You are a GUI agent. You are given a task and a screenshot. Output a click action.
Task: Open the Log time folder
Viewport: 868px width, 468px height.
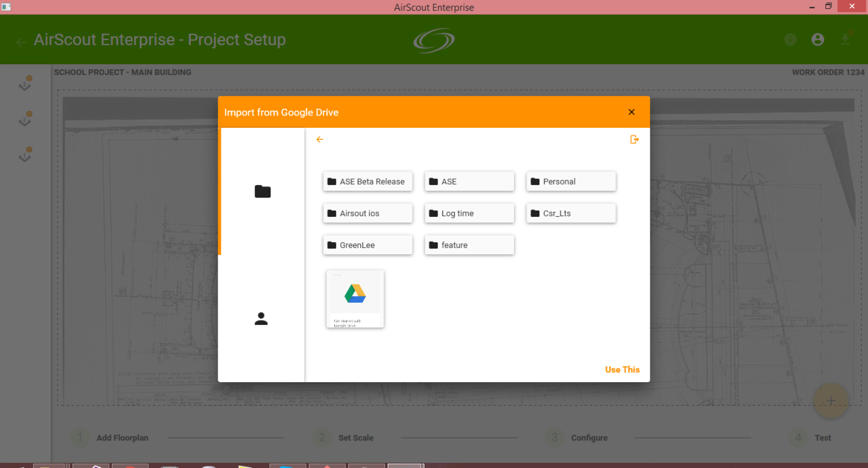click(x=469, y=213)
